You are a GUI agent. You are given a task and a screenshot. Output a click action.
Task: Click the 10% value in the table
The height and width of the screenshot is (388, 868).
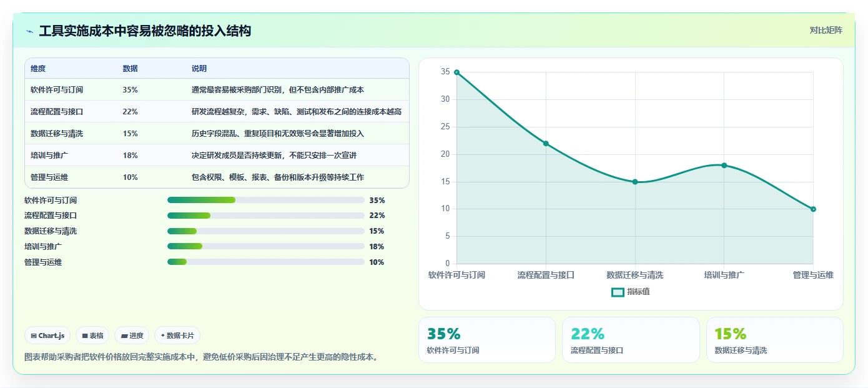pos(130,177)
